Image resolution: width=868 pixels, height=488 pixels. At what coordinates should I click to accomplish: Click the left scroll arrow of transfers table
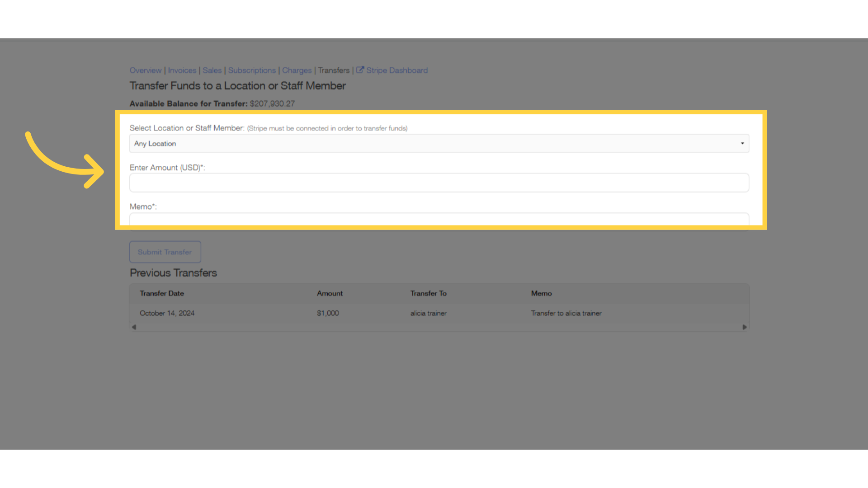coord(134,327)
